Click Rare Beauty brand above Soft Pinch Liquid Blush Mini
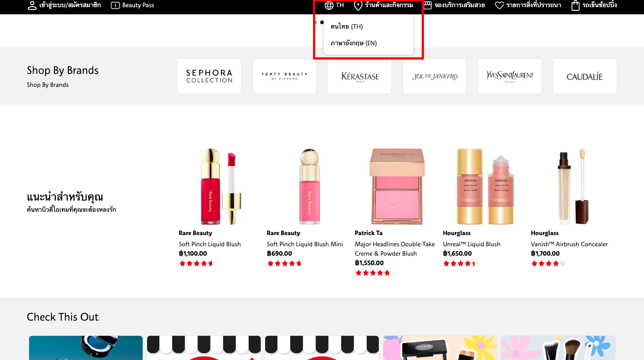644x360 pixels. click(284, 233)
